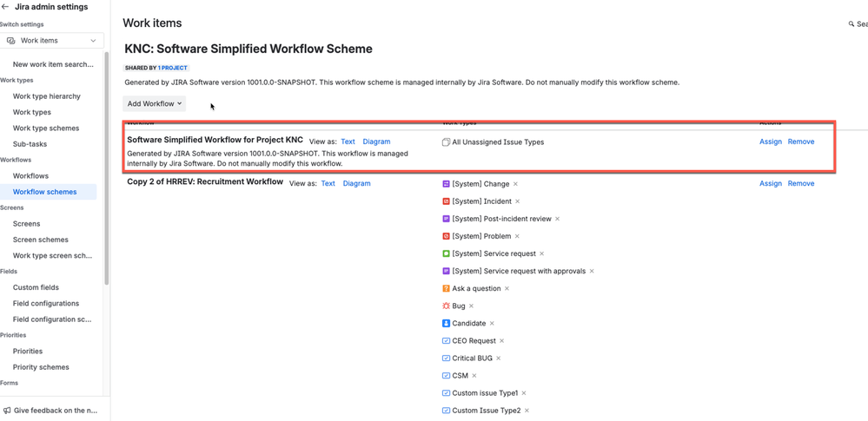This screenshot has width=868, height=421.
Task: Select Sub-tasks in the sidebar
Action: 30,144
